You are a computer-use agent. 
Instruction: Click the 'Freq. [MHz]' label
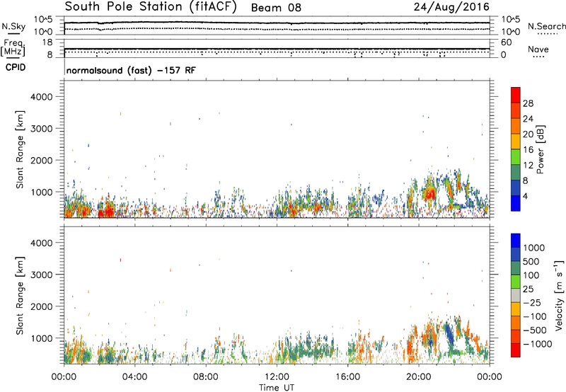click(x=13, y=48)
